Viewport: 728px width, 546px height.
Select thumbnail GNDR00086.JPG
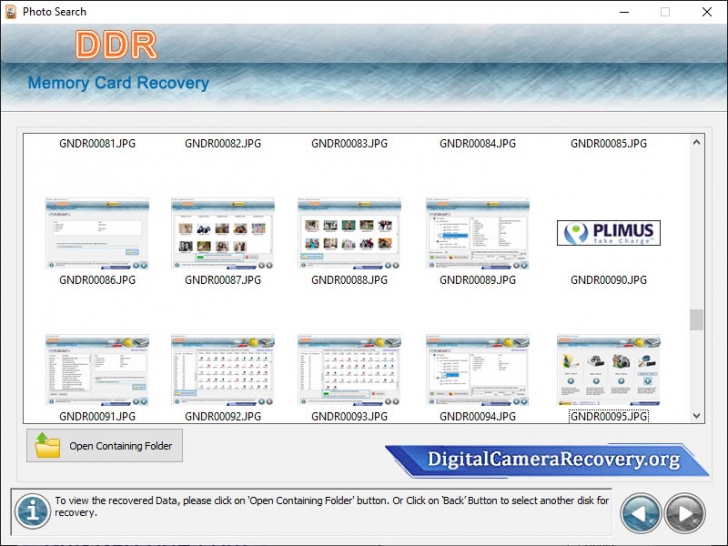point(97,234)
